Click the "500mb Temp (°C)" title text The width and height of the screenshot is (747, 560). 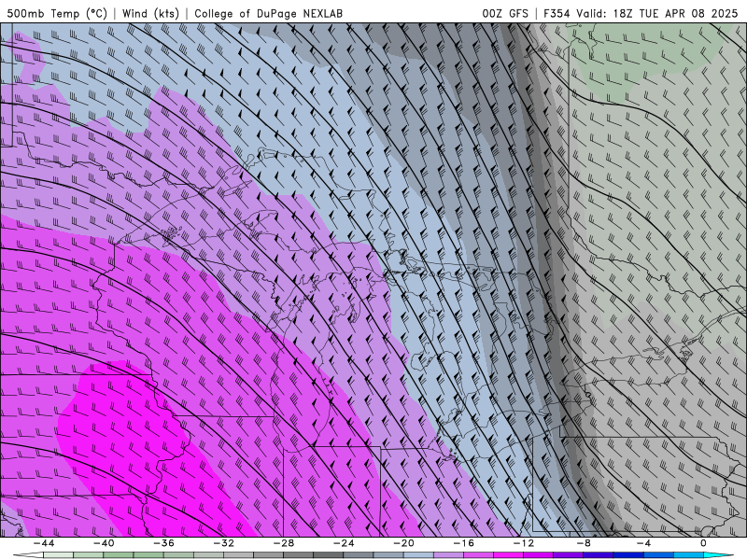pyautogui.click(x=57, y=13)
